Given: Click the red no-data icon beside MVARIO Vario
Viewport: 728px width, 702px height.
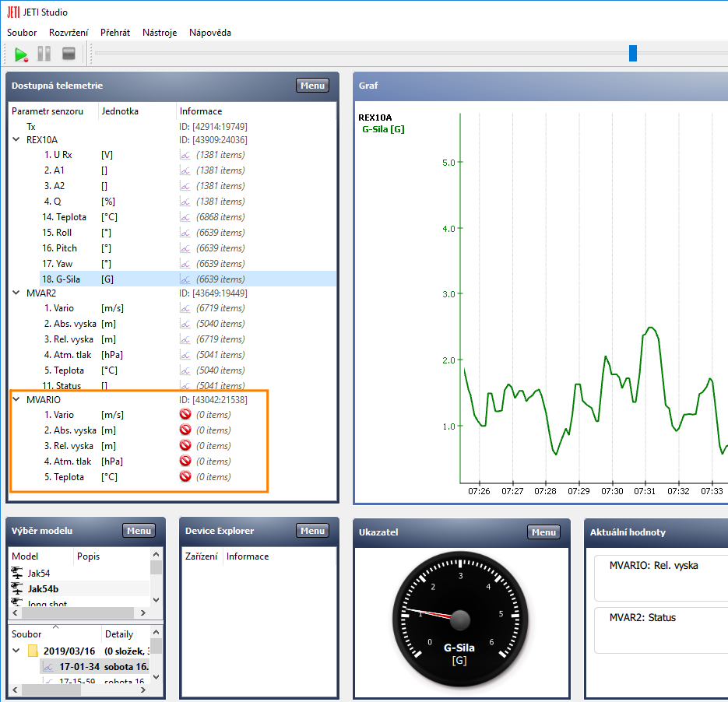Looking at the screenshot, I should [185, 415].
